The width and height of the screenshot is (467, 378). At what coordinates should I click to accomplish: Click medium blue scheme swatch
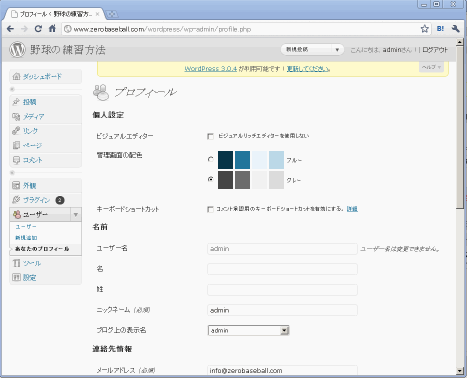pyautogui.click(x=242, y=160)
